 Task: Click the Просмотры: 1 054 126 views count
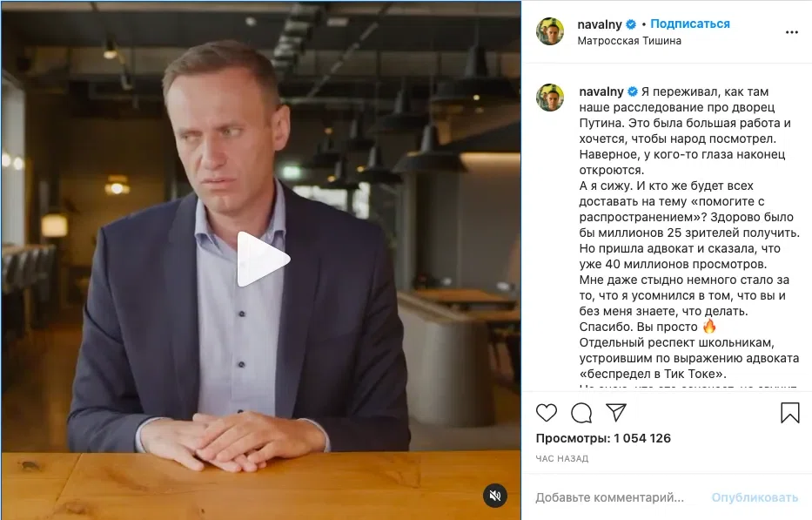pos(603,438)
